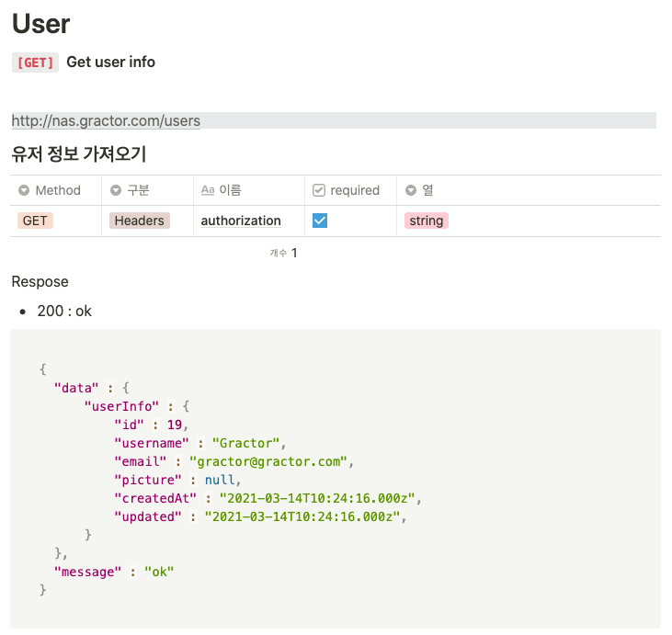Open the required column header options
The image size is (672, 635).
tap(350, 190)
